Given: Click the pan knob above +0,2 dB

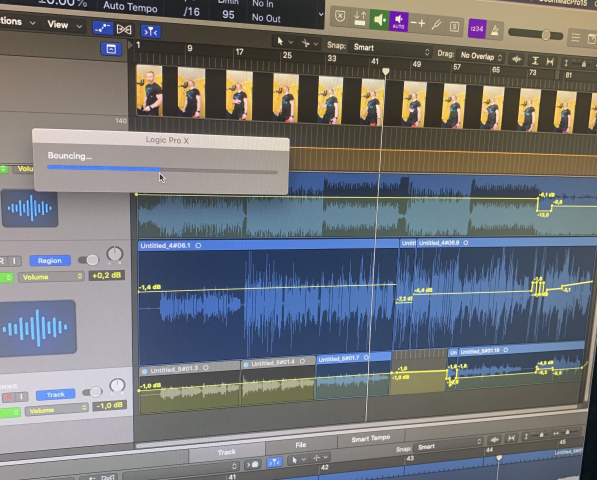Looking at the screenshot, I should (x=115, y=254).
